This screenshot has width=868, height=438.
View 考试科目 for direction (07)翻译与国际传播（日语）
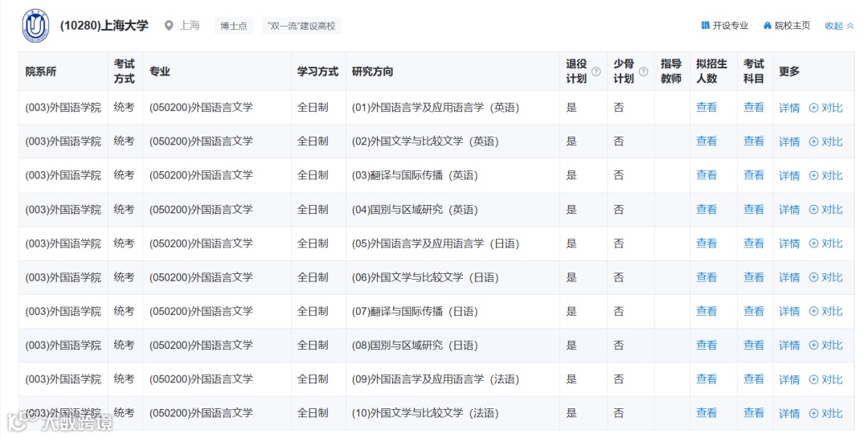[x=753, y=311]
